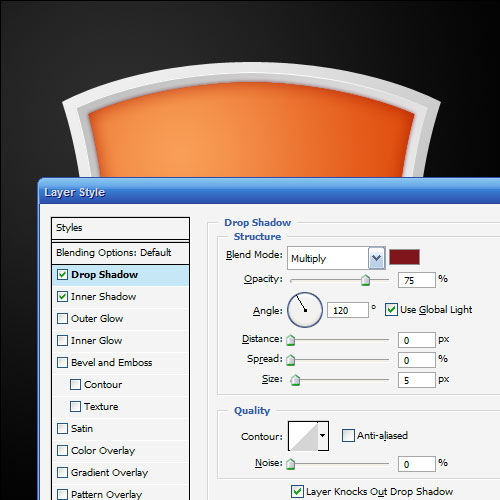Click the Angle value input field
This screenshot has height=500, width=500.
pos(348,310)
